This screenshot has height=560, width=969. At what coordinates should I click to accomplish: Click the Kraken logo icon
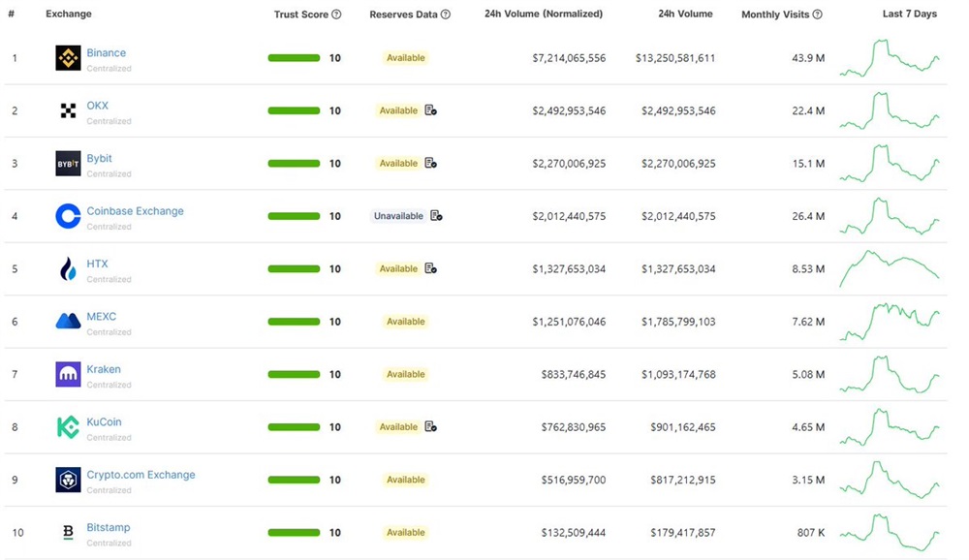pos(68,374)
